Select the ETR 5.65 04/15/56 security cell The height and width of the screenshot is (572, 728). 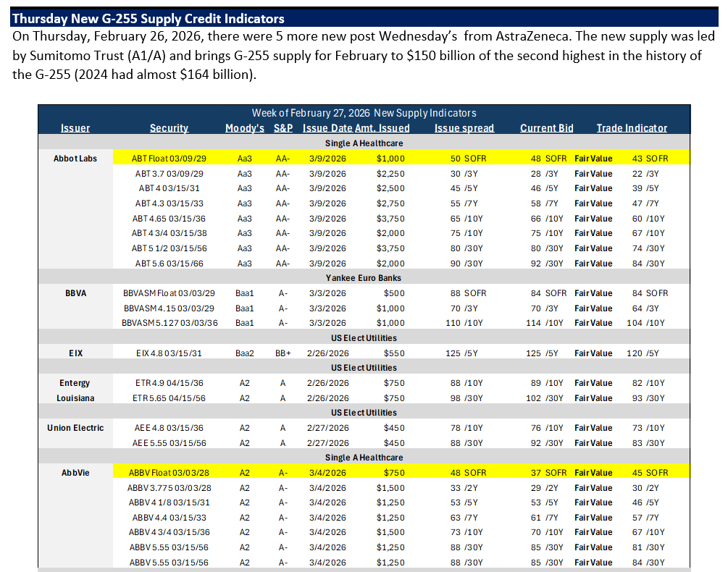point(169,398)
